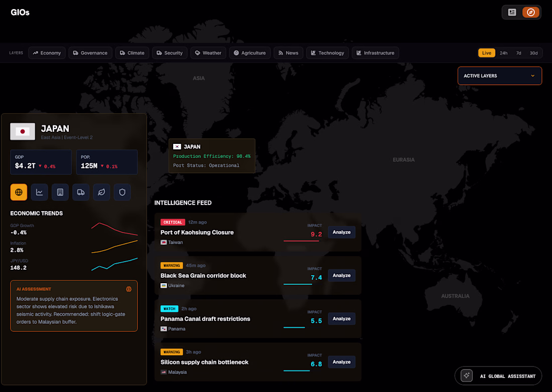This screenshot has height=392, width=552.
Task: Click the Panama flag icon
Action: coord(164,329)
